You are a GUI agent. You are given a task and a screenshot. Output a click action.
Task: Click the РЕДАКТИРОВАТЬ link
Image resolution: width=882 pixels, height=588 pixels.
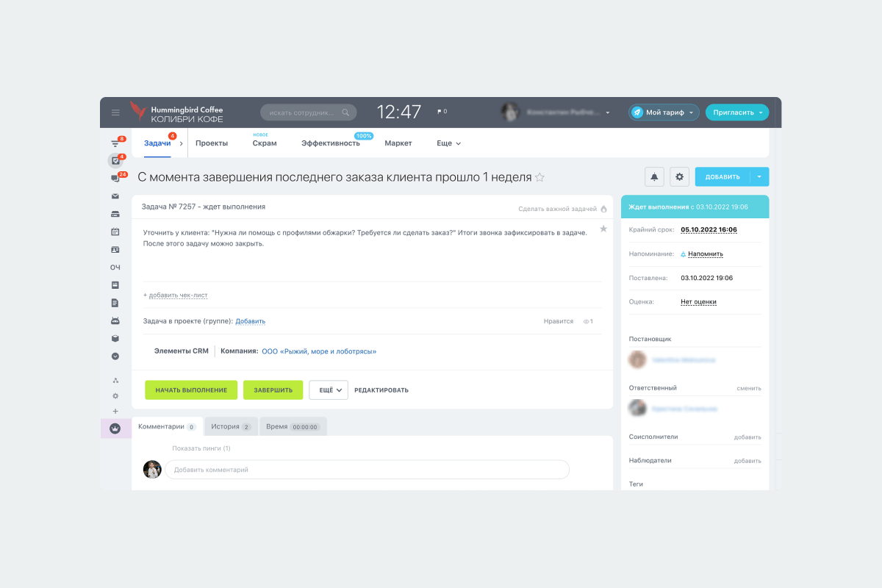tap(381, 390)
